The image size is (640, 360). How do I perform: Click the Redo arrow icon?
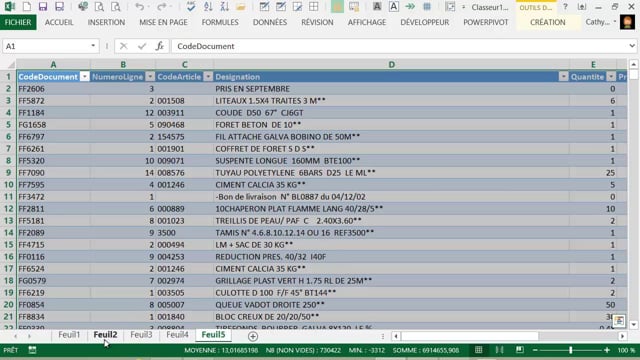tap(162, 7)
